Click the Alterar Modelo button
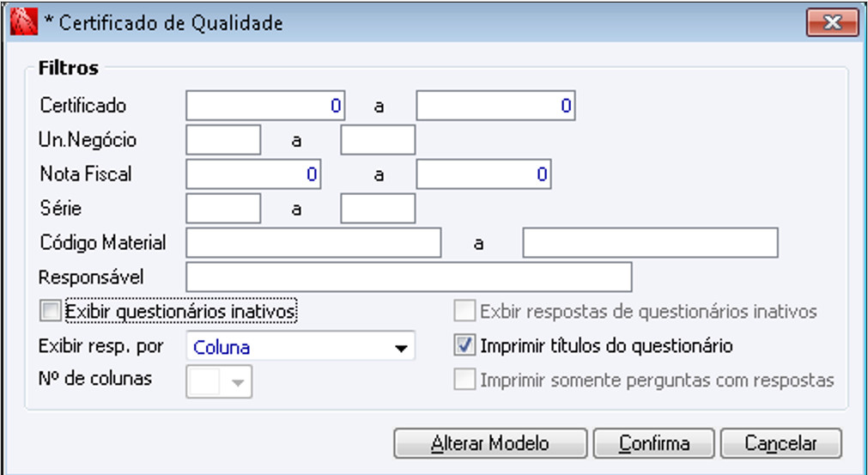The image size is (868, 475). 490,443
